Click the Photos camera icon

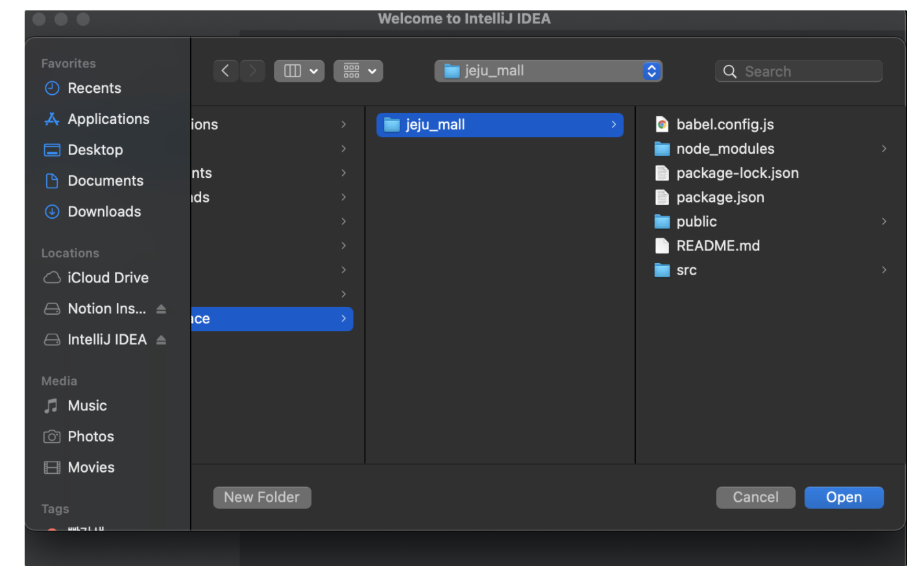pos(52,437)
